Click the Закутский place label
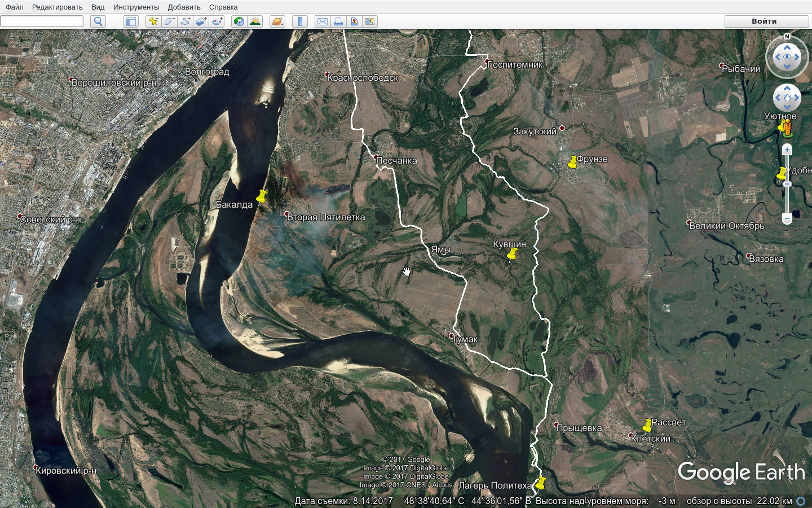Viewport: 812px width, 508px height. (535, 132)
